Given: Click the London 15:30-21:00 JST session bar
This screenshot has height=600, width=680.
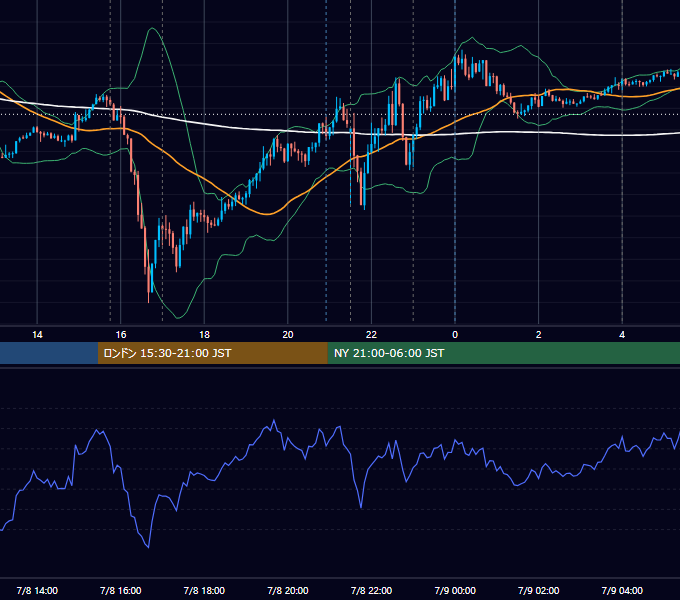Looking at the screenshot, I should (x=212, y=353).
